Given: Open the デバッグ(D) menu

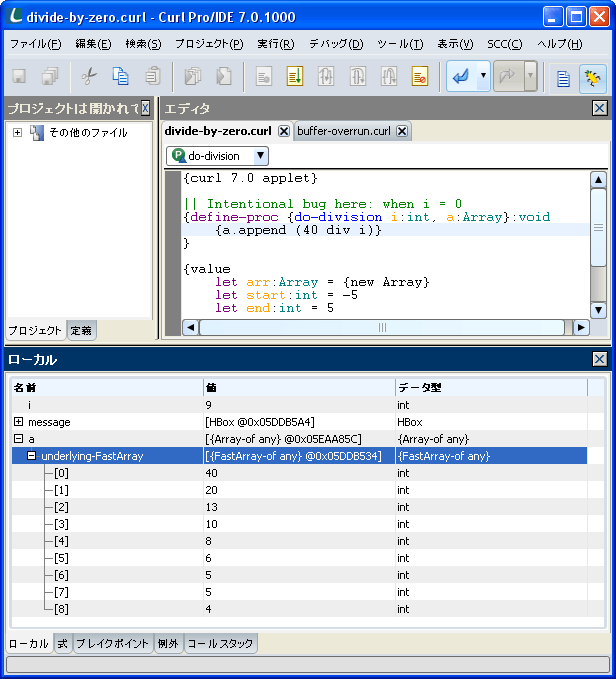Looking at the screenshot, I should pyautogui.click(x=336, y=44).
